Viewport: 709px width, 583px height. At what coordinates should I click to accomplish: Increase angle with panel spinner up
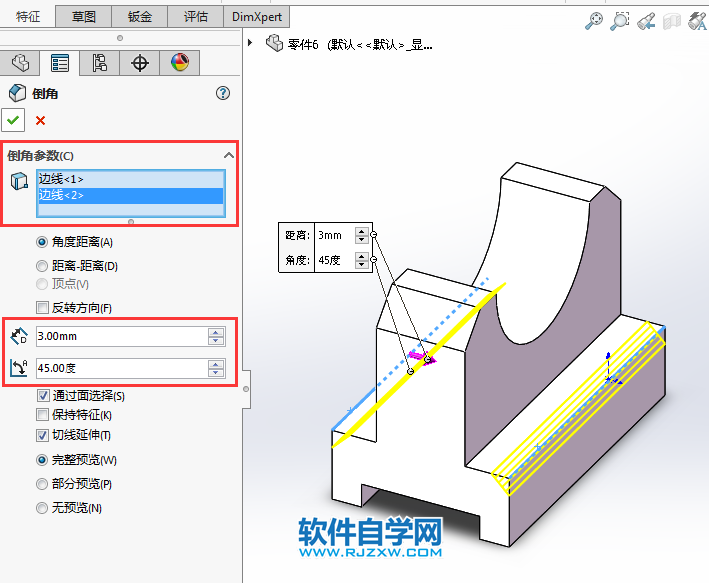pyautogui.click(x=216, y=364)
